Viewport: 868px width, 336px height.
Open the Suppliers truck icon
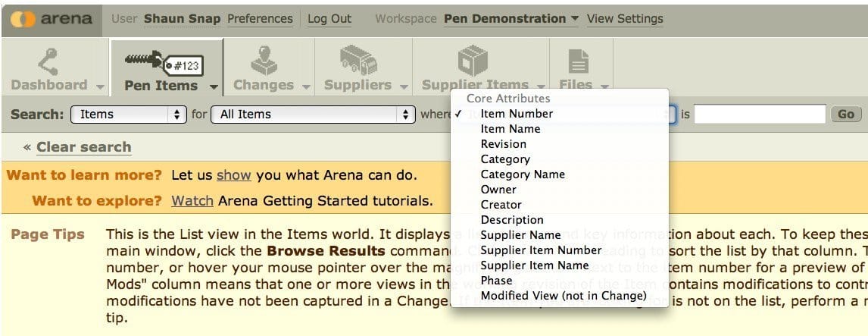tap(358, 61)
